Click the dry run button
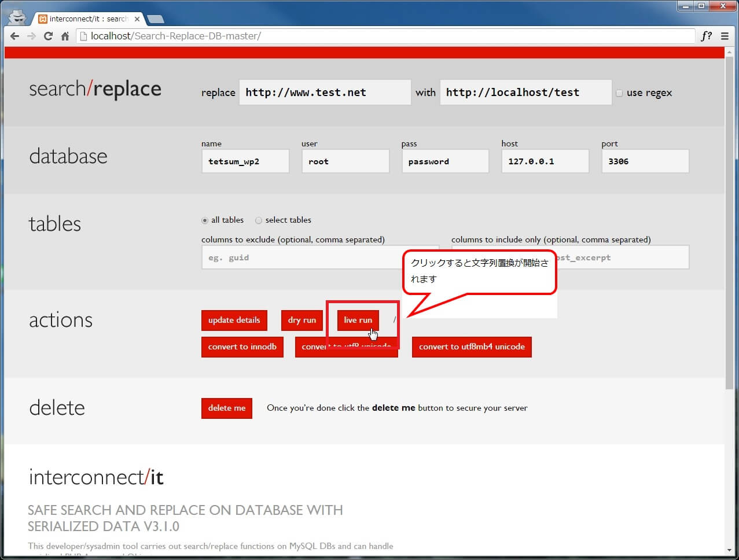The height and width of the screenshot is (560, 739). click(x=302, y=320)
